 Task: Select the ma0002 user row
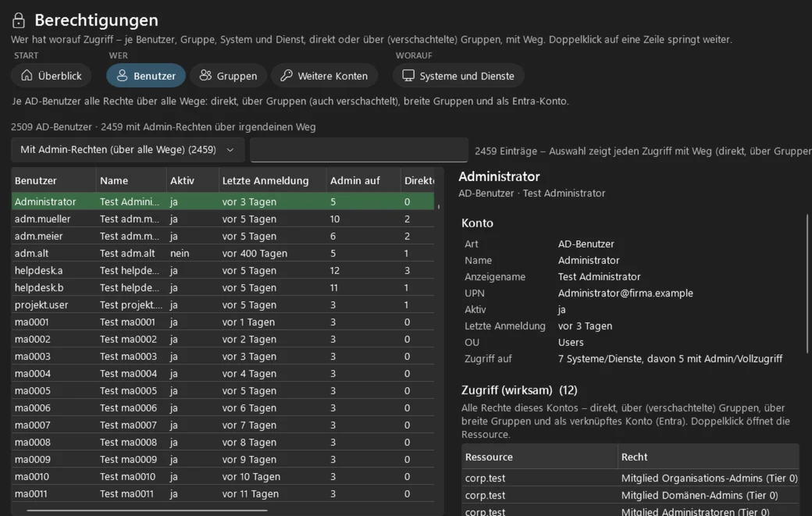click(x=223, y=339)
